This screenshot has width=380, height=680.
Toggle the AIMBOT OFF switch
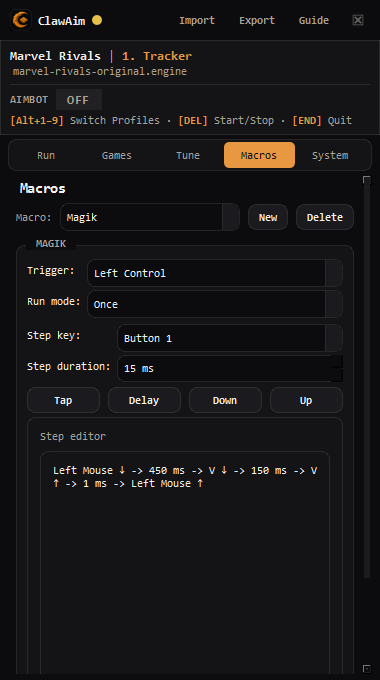point(79,100)
